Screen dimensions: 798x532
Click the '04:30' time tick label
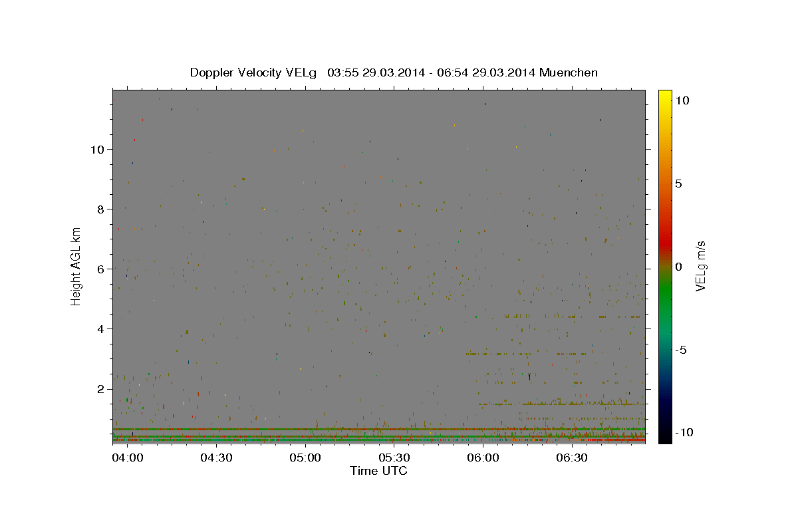pos(216,458)
